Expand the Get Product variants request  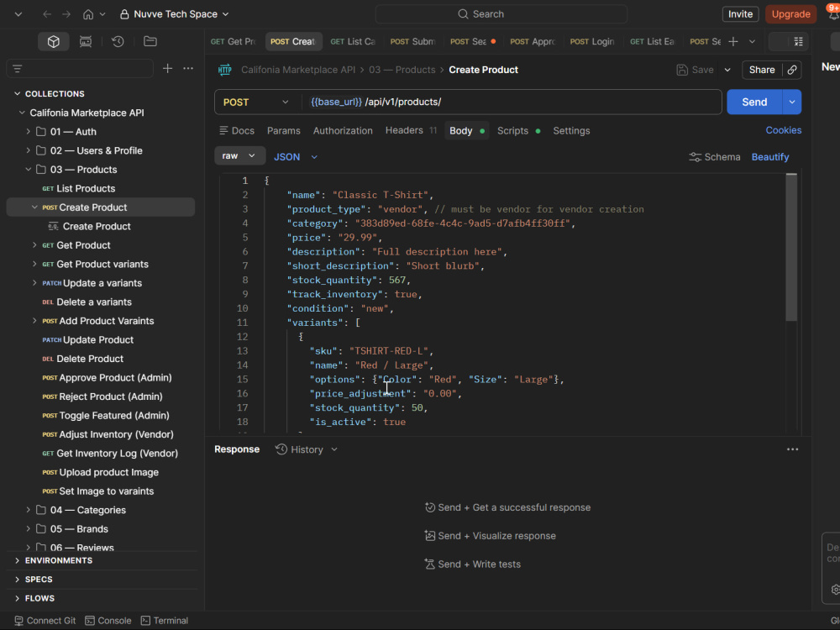[34, 264]
